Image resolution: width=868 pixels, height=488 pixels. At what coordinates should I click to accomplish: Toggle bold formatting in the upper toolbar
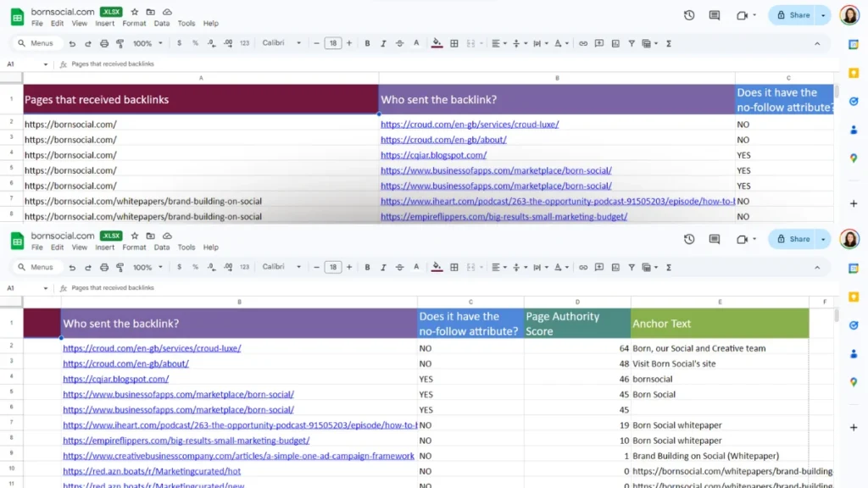[x=367, y=43]
